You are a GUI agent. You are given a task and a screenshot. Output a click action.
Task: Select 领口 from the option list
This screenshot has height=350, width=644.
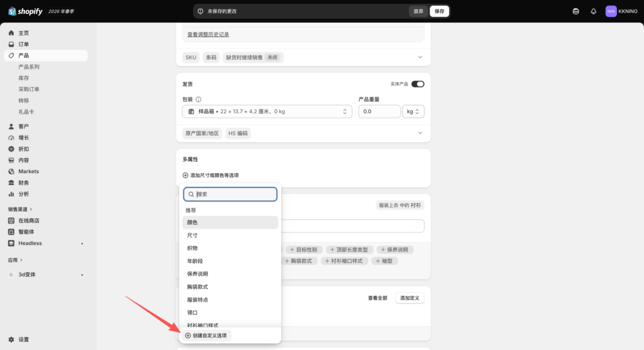[230, 313]
